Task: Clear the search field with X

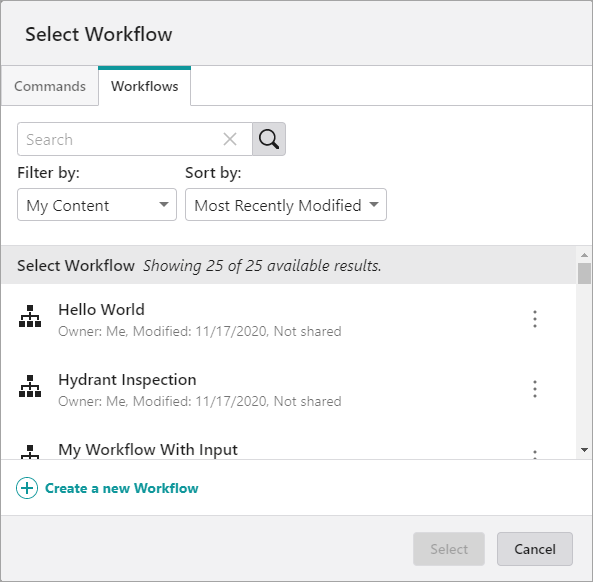Action: tap(230, 139)
